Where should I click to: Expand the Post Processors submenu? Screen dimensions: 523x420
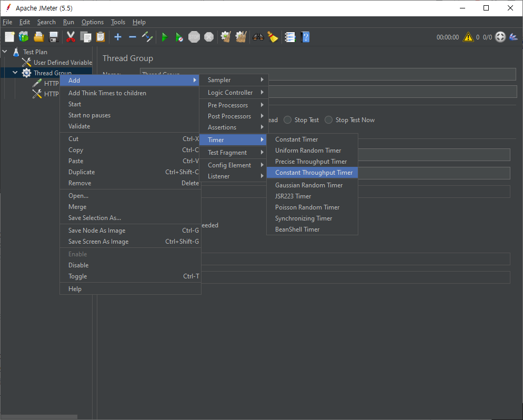[234, 116]
